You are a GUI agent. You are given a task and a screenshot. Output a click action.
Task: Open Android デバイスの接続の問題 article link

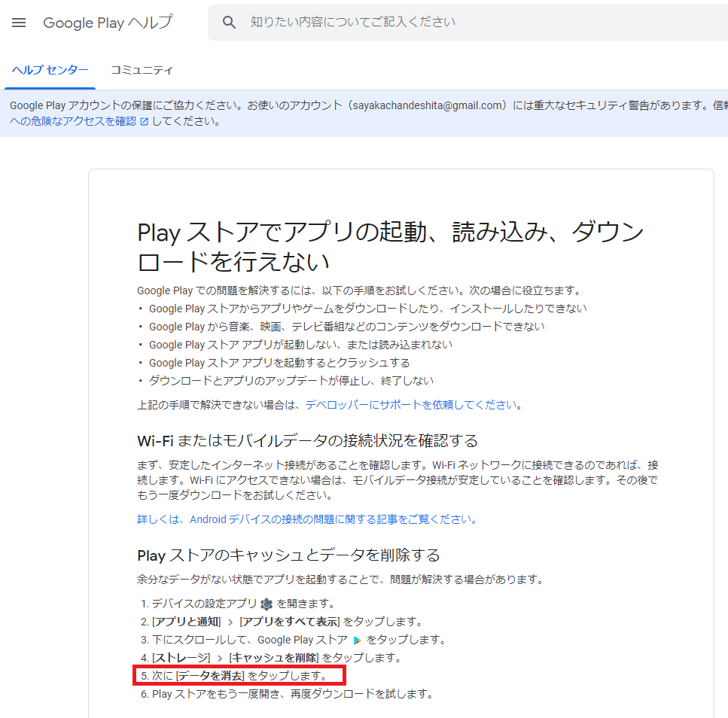click(307, 519)
